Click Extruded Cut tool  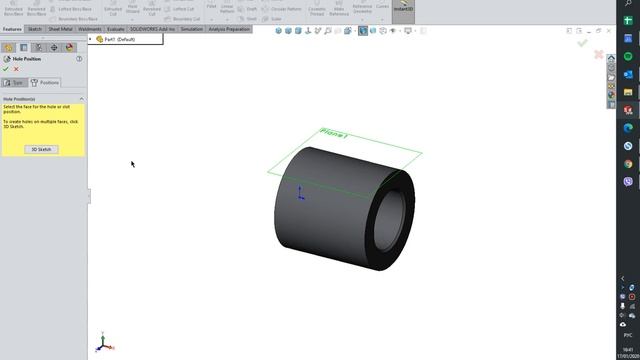point(113,9)
